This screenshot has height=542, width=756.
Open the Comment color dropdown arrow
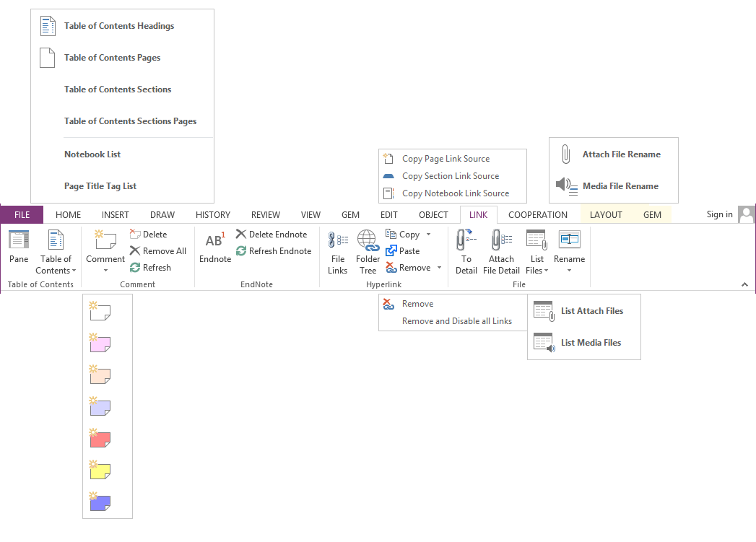tap(105, 271)
